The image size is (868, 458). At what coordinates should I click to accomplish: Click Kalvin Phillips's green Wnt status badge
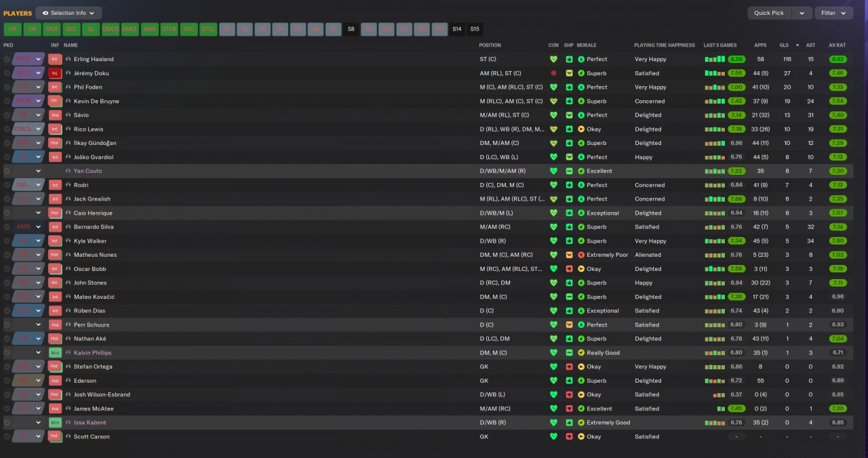[x=55, y=352]
